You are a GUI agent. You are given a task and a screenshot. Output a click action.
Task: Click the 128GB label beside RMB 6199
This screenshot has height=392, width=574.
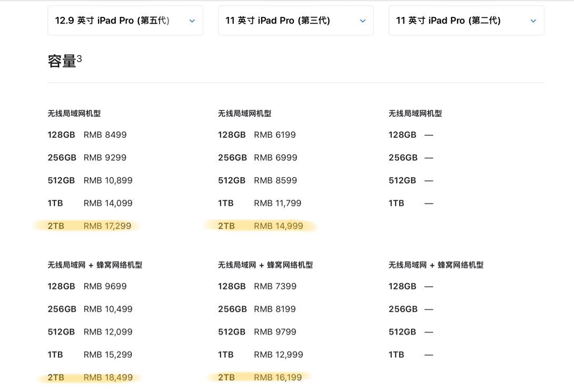click(x=232, y=135)
